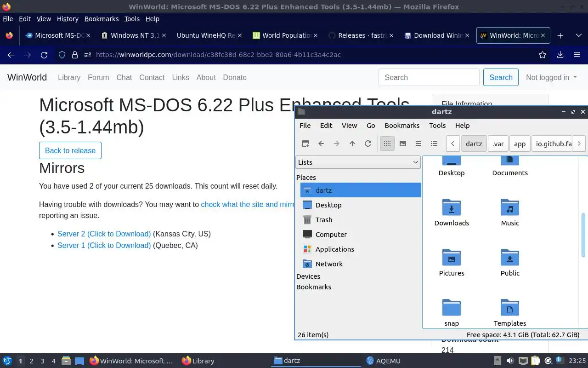The image size is (588, 368).
Task: Select the Public folder icon
Action: pos(510,258)
